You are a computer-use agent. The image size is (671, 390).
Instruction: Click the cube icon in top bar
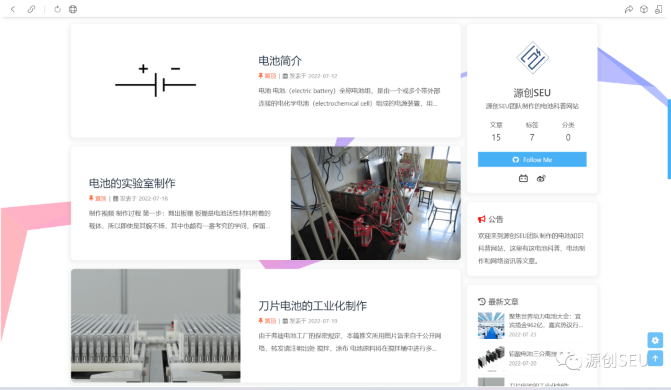644,9
